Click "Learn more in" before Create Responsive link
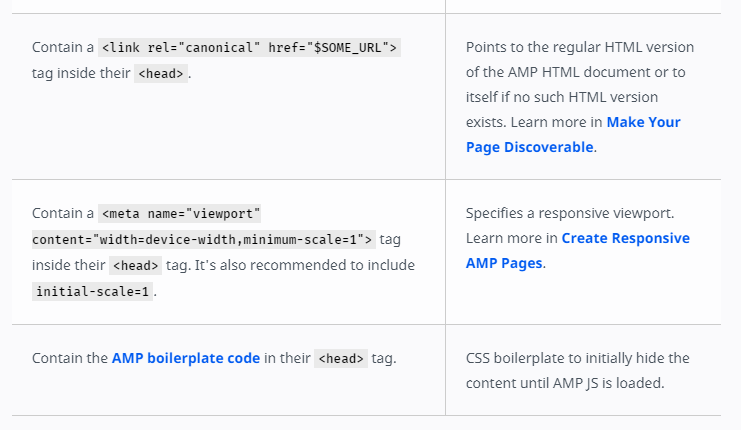This screenshot has height=430, width=741. [511, 239]
